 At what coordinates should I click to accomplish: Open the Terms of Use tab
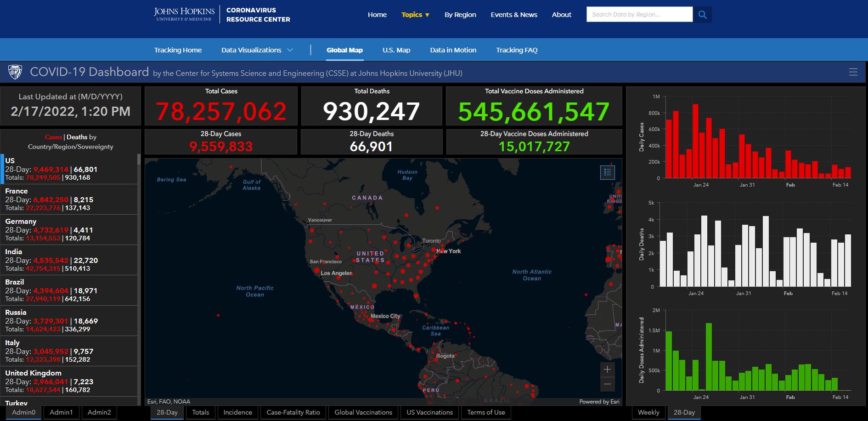pyautogui.click(x=486, y=412)
